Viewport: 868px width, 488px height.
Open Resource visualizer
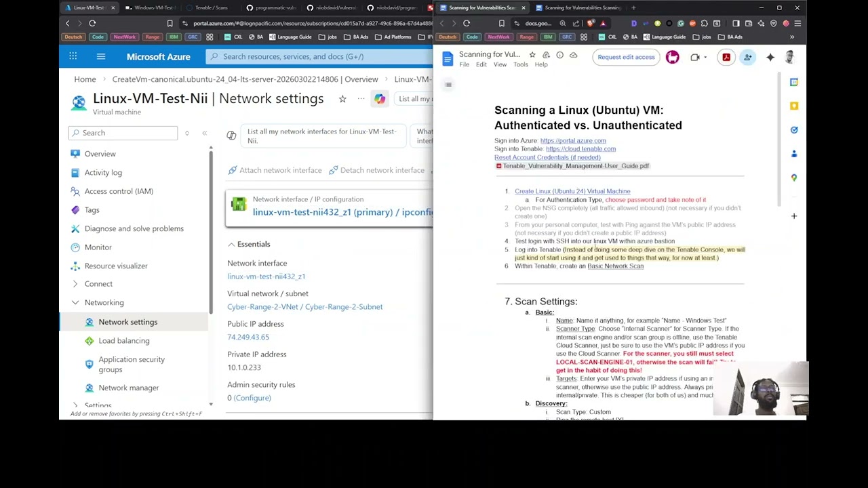pos(115,266)
